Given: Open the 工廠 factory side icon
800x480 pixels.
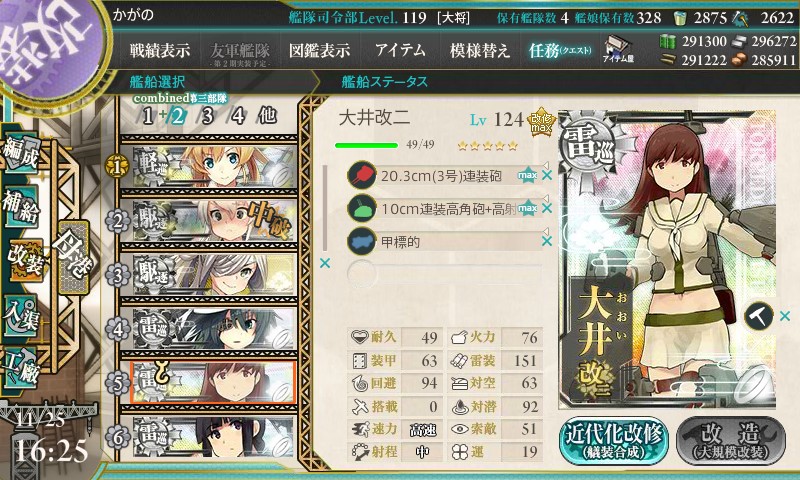Looking at the screenshot, I should (x=20, y=368).
